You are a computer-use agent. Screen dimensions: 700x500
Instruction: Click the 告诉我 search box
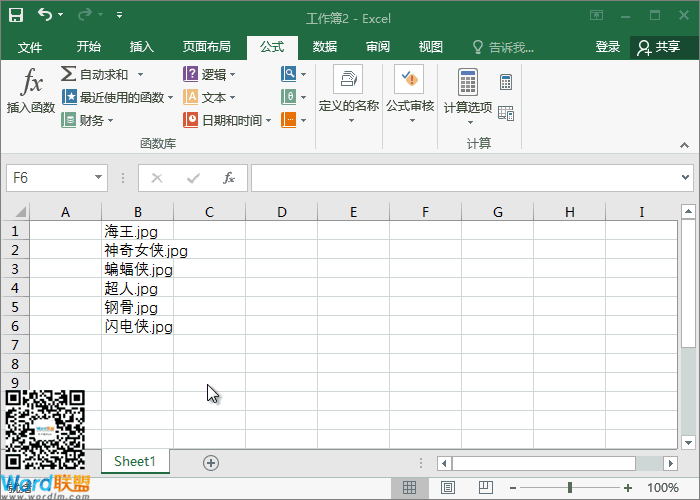pos(504,47)
